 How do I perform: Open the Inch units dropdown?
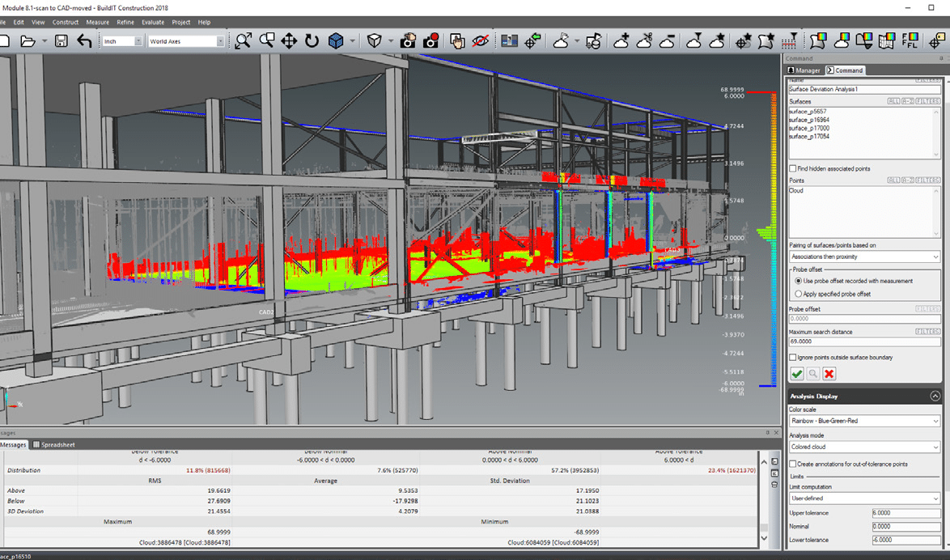[x=139, y=40]
